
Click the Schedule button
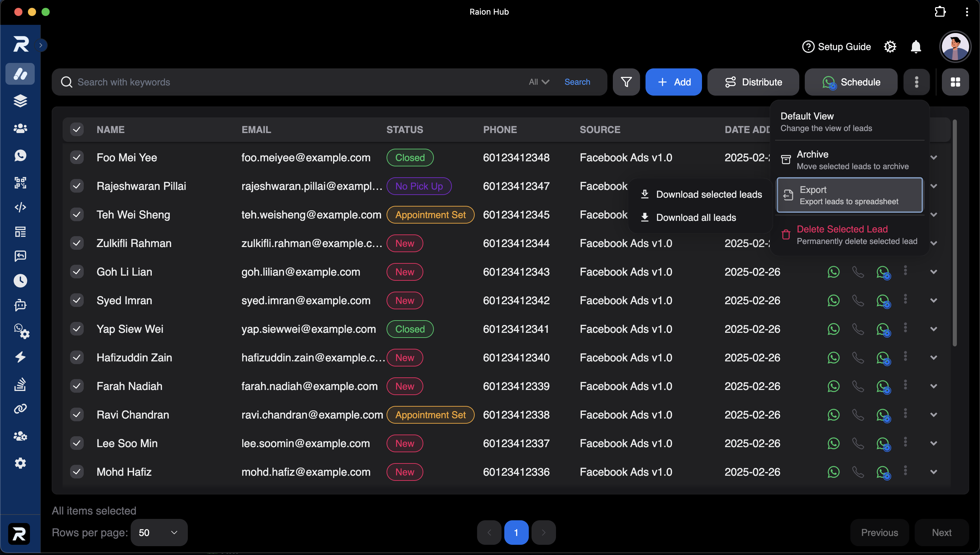pos(851,82)
